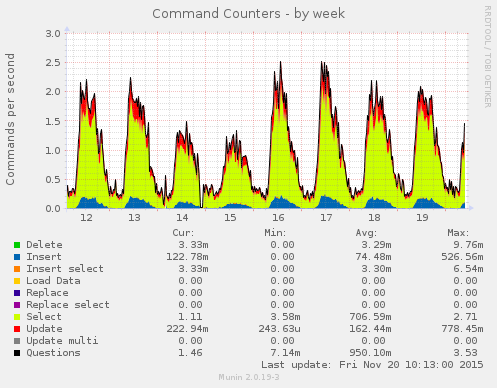Click Select min value 3.58m
The width and height of the screenshot is (497, 388).
[x=285, y=317]
